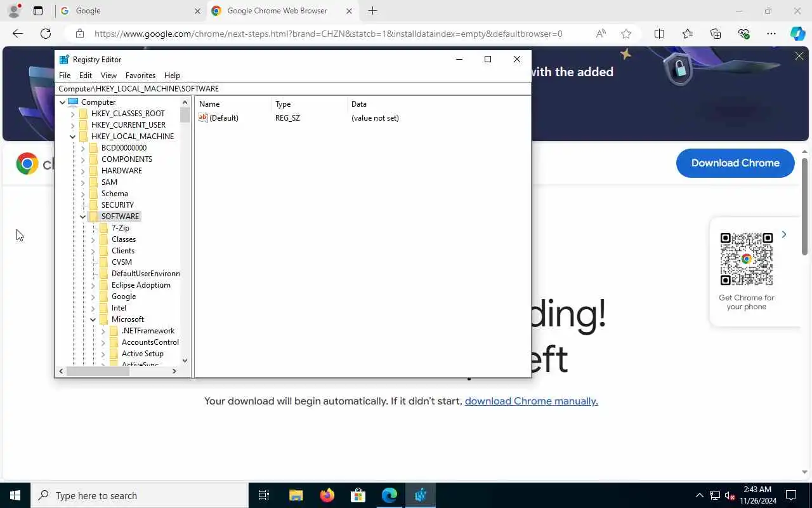Expand HKEY_CLASSES_ROOT node
Image resolution: width=812 pixels, height=508 pixels.
(x=72, y=114)
